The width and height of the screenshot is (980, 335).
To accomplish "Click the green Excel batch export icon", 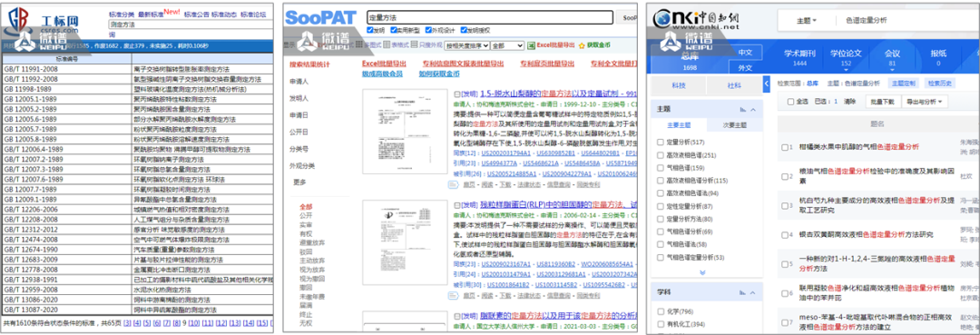I will 531,45.
